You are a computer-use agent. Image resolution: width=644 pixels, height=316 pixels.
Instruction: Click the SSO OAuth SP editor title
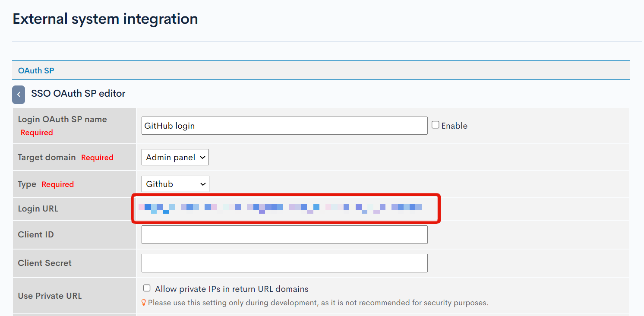point(78,93)
